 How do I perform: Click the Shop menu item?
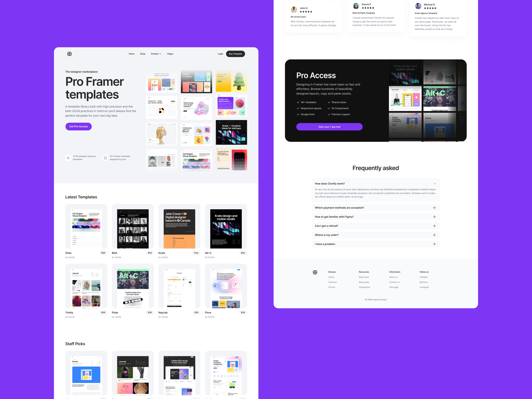pos(143,54)
